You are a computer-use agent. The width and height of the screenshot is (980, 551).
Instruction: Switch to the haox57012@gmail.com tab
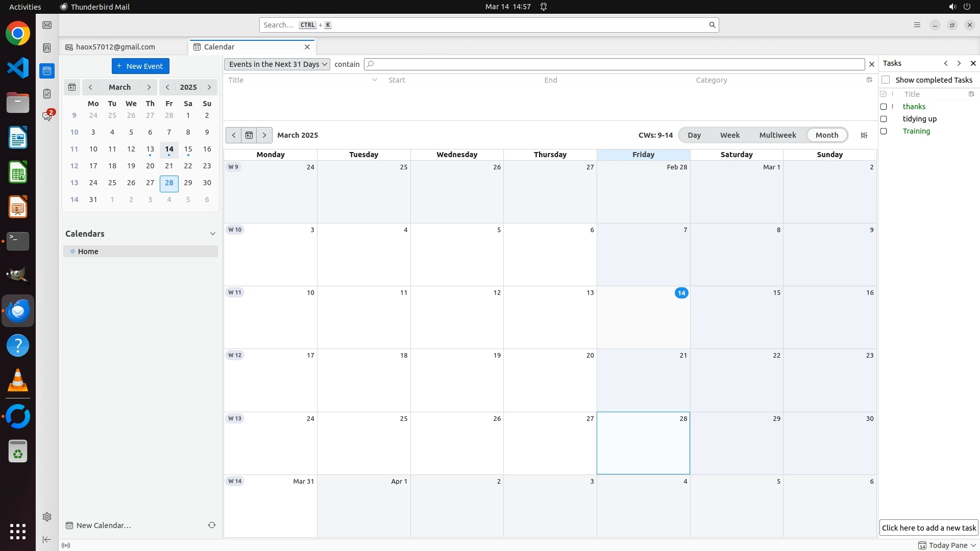click(115, 47)
